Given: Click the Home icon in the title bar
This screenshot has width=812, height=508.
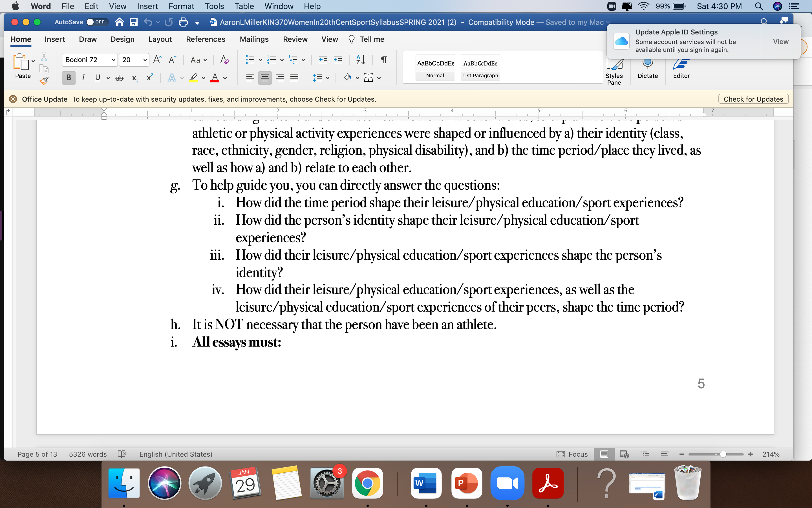Looking at the screenshot, I should click(x=120, y=22).
